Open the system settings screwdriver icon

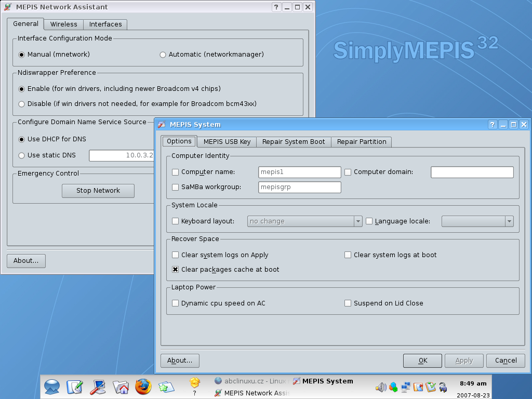(98, 387)
